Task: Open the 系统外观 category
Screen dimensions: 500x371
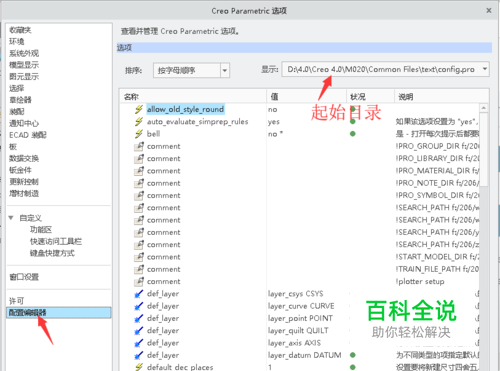Action: click(24, 53)
